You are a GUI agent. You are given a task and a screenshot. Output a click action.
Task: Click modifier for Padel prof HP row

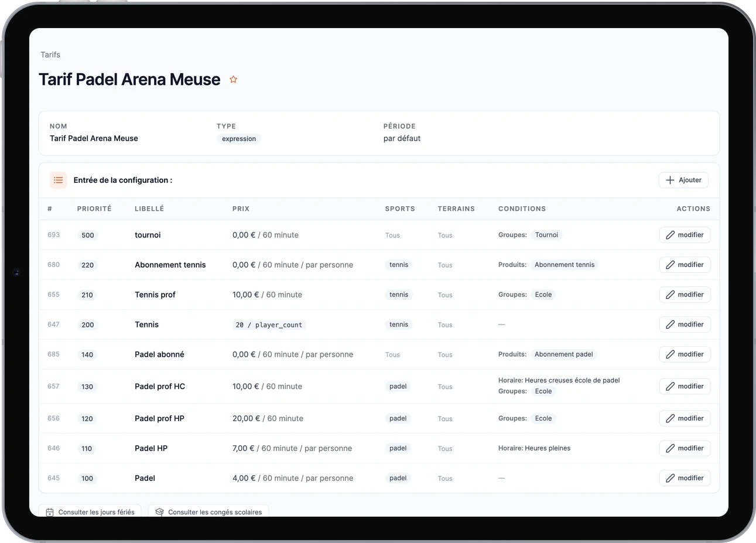tap(685, 418)
